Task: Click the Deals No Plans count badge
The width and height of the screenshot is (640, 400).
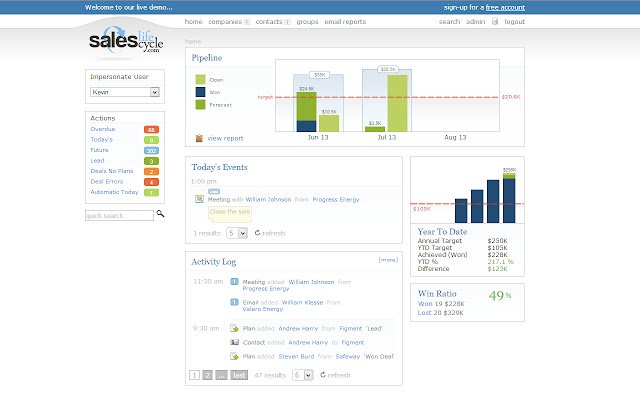Action: coord(151,171)
